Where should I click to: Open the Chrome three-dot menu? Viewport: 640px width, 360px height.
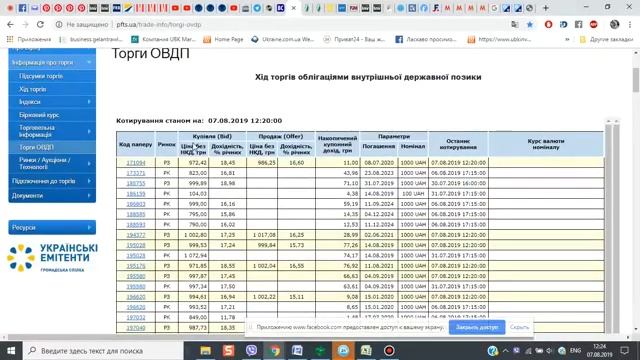631,24
